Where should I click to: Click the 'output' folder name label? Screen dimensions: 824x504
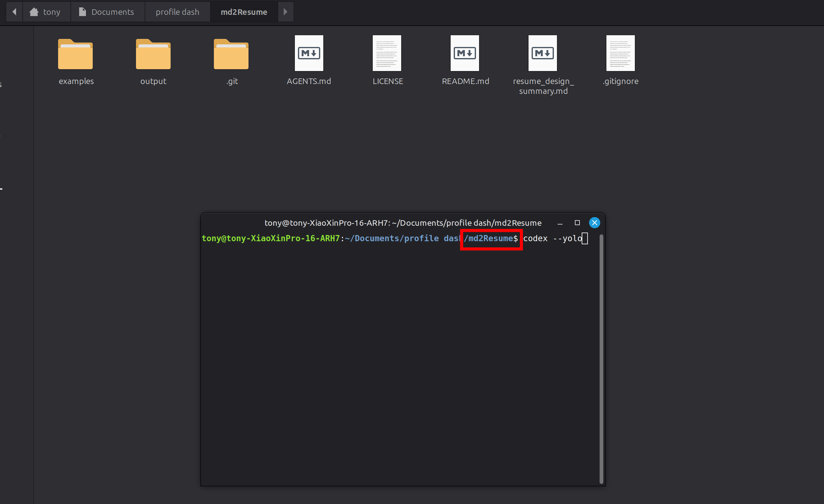pyautogui.click(x=153, y=81)
